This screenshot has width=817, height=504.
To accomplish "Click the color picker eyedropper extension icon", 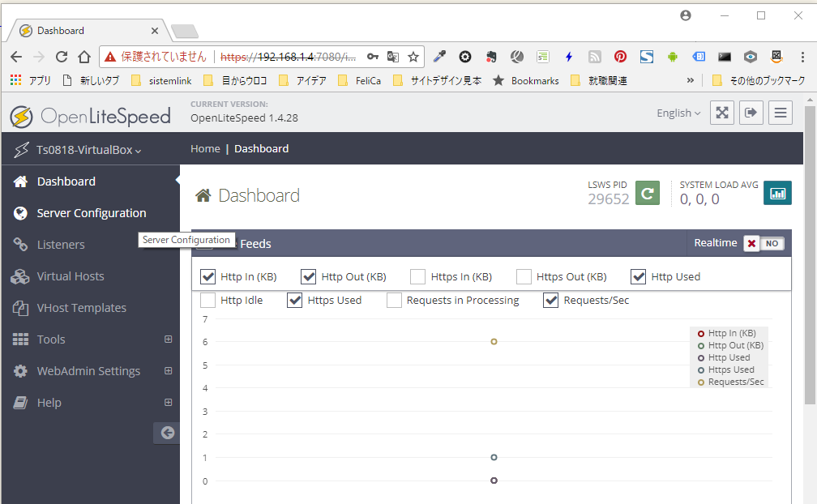I will (x=440, y=57).
